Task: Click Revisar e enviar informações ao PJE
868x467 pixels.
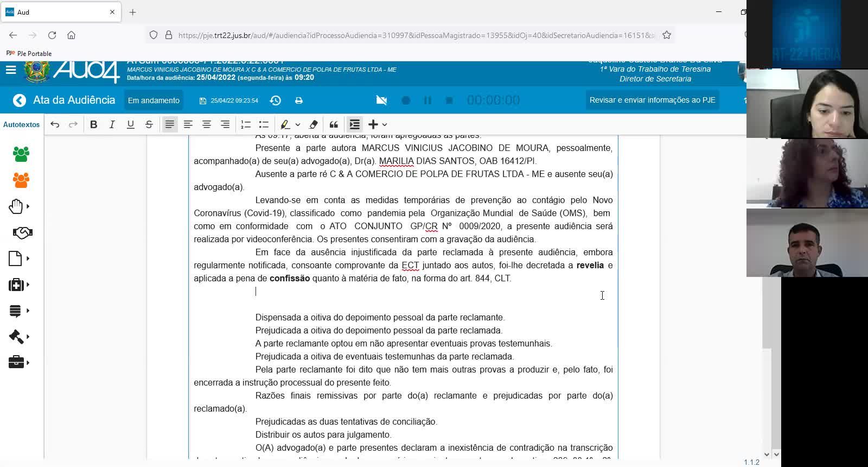Action: click(652, 100)
